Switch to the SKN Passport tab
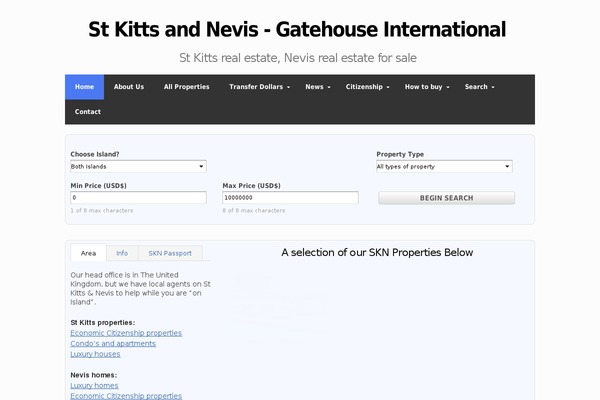Image resolution: width=600 pixels, height=400 pixels. (170, 253)
